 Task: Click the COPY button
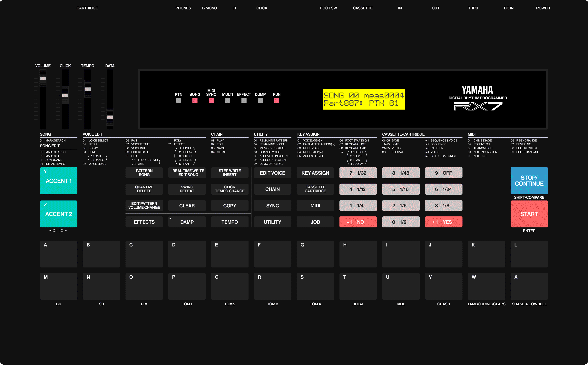tap(230, 205)
